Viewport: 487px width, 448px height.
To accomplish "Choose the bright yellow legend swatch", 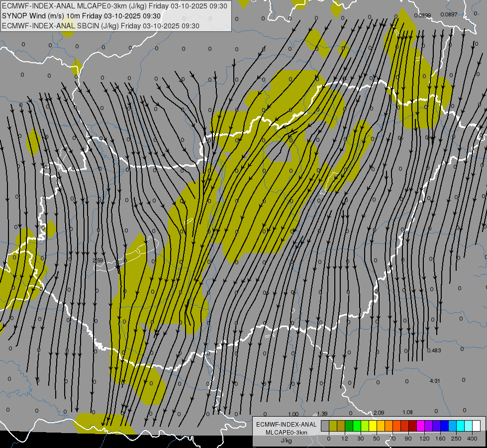I will point(373,426).
